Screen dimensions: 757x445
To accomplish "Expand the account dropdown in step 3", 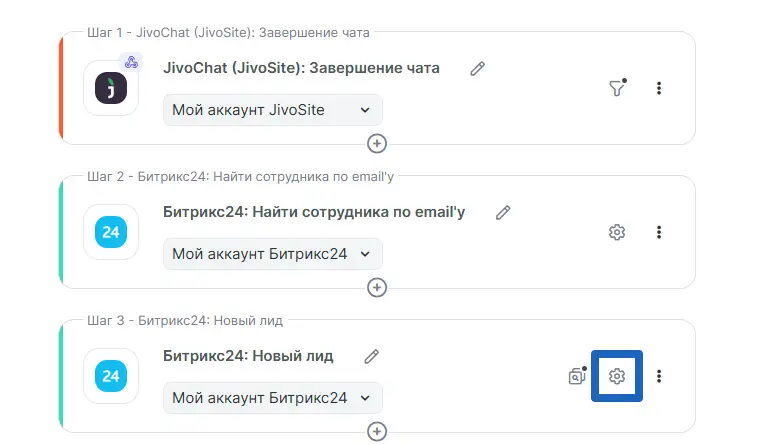I will click(272, 398).
